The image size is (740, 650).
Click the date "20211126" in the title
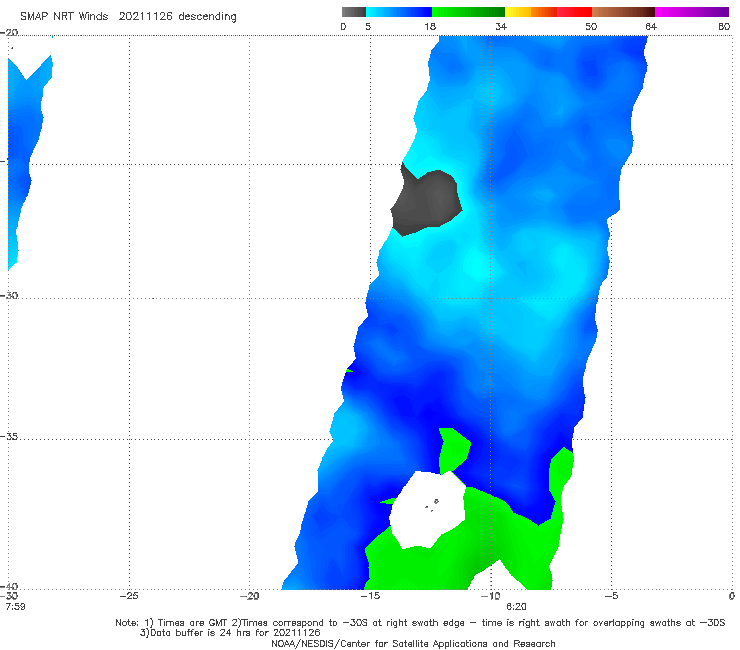coord(145,16)
